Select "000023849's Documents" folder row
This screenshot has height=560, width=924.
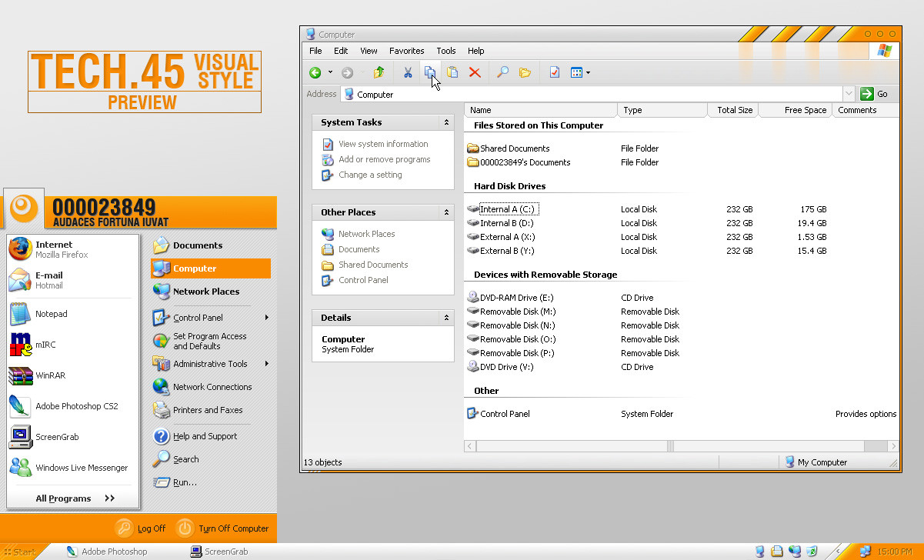(x=519, y=162)
